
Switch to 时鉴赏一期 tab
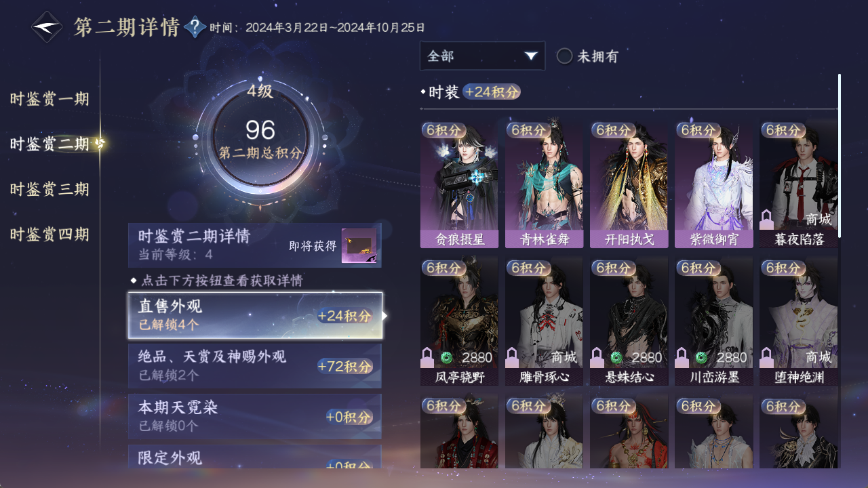point(50,99)
